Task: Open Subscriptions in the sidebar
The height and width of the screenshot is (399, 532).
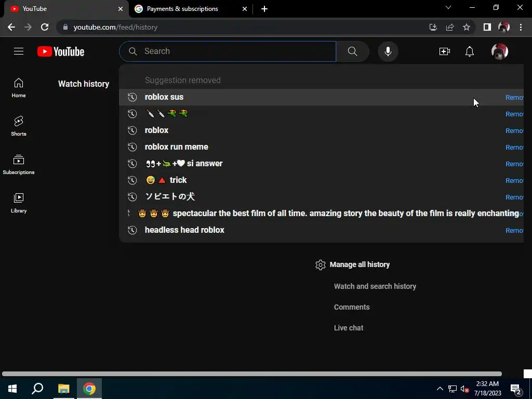Action: pos(19,165)
